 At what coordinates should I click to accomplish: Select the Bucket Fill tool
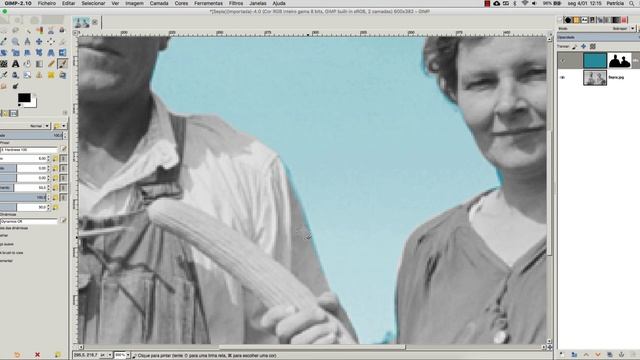(x=27, y=64)
